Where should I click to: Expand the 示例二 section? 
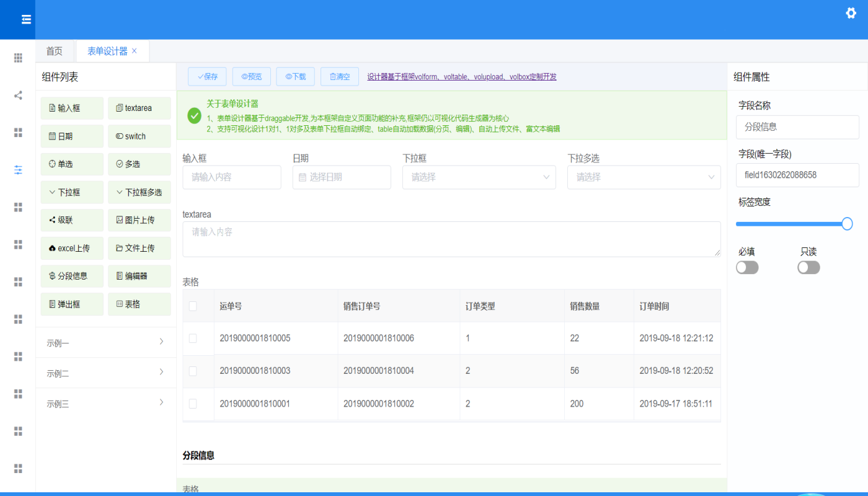click(106, 373)
